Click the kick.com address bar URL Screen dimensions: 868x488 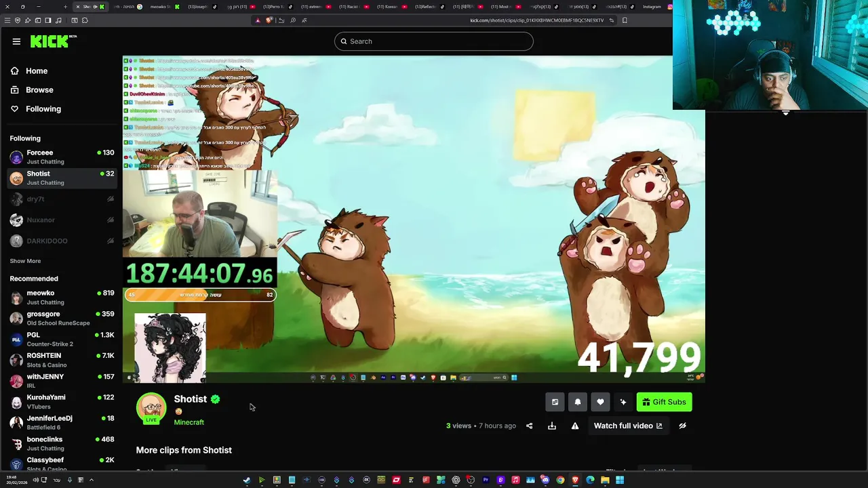[x=536, y=20]
